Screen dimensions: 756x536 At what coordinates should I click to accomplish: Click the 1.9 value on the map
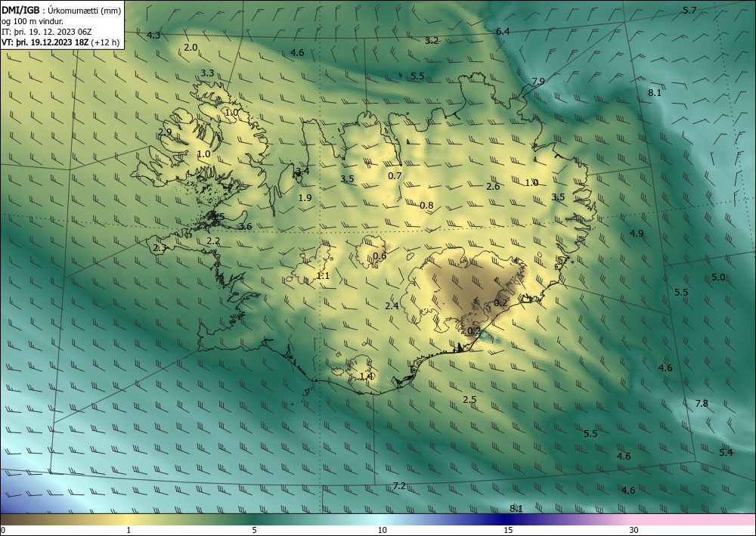305,197
